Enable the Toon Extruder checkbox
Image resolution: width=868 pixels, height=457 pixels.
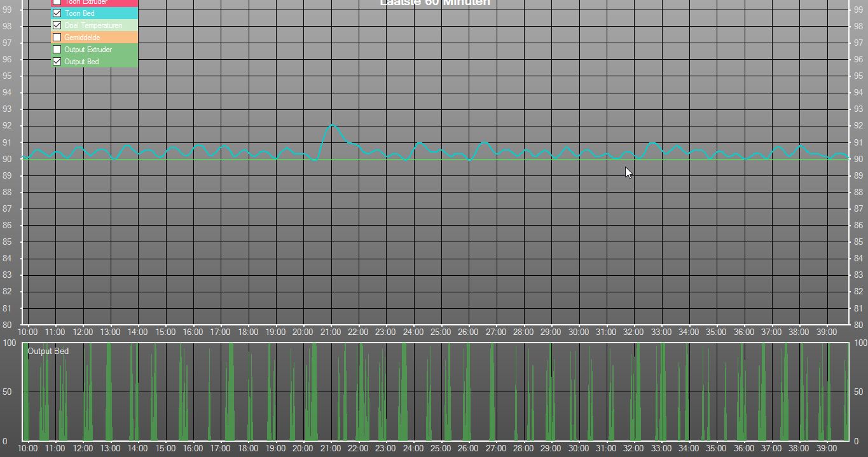tap(57, 2)
